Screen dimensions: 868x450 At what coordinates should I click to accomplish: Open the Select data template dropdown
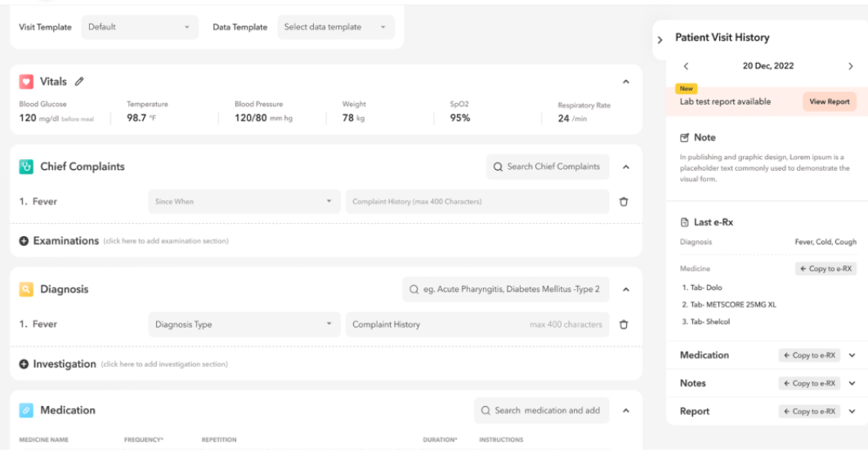(335, 27)
